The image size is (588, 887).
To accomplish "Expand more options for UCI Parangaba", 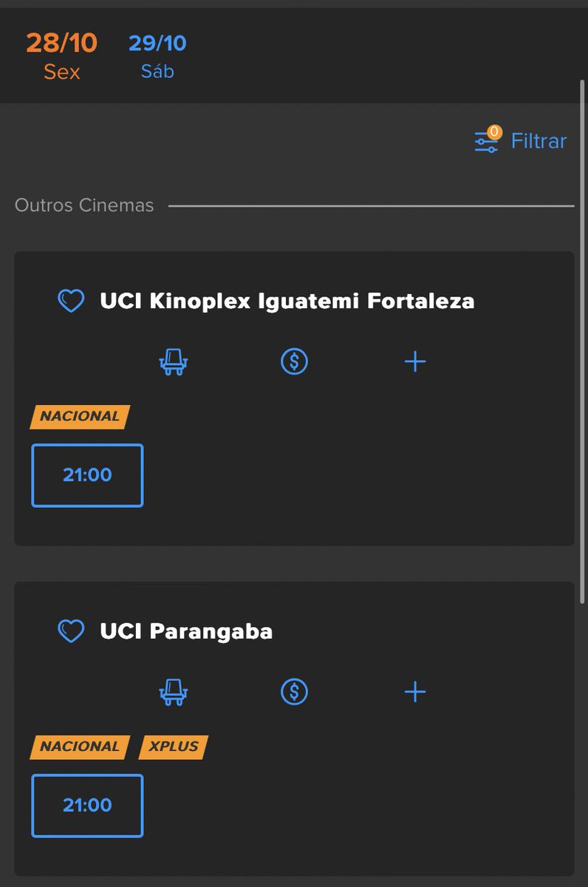I will (415, 692).
